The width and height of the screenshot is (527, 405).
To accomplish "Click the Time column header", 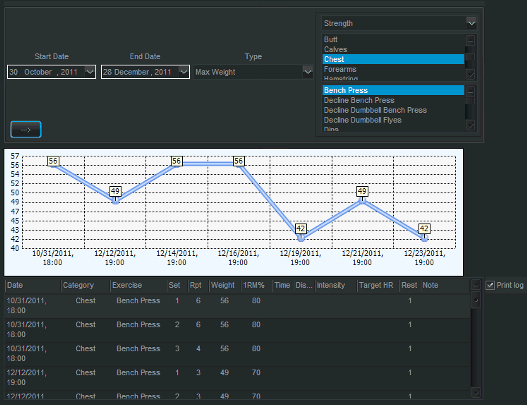I will point(282,285).
